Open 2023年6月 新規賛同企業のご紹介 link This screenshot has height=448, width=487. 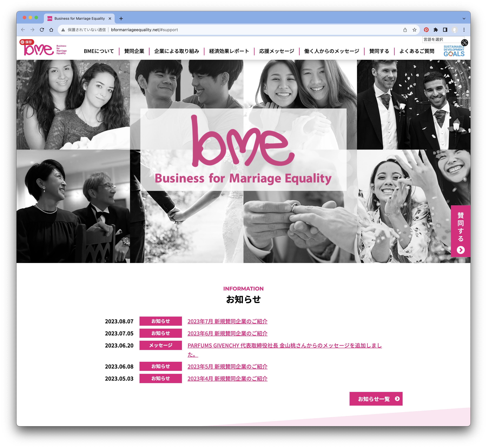227,333
